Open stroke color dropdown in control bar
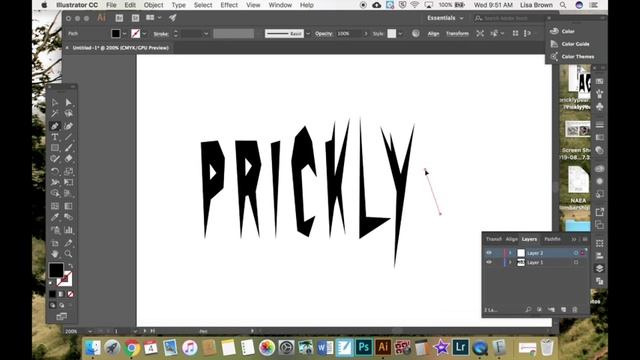Image resolution: width=640 pixels, height=360 pixels. click(144, 33)
